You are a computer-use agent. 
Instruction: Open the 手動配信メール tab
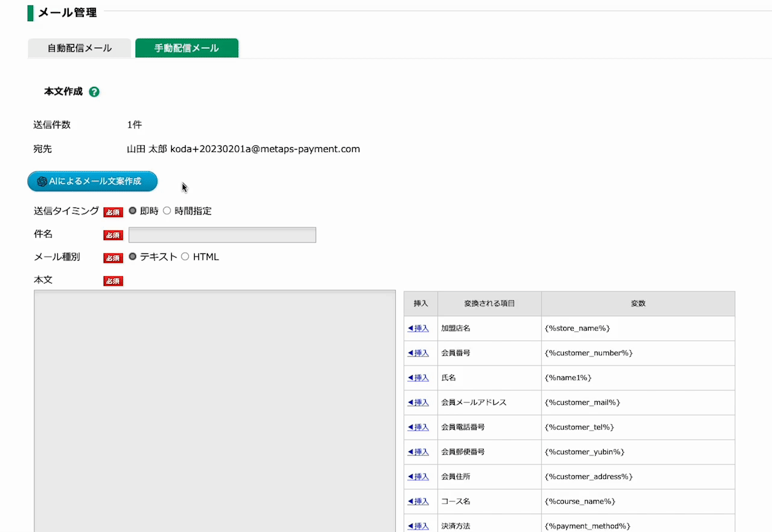click(x=186, y=48)
